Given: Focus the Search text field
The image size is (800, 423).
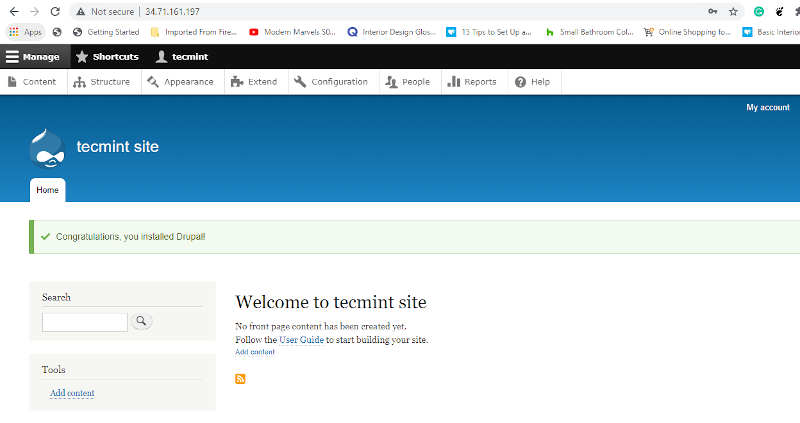Looking at the screenshot, I should [84, 322].
